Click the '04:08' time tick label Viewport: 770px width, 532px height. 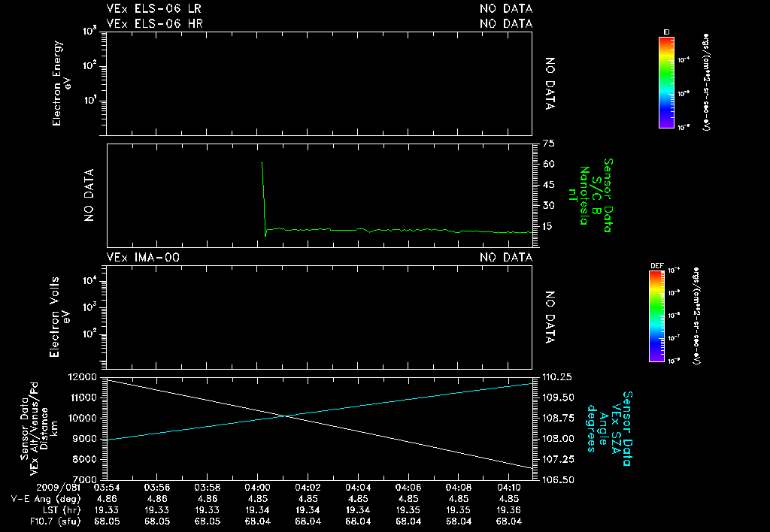[x=458, y=488]
